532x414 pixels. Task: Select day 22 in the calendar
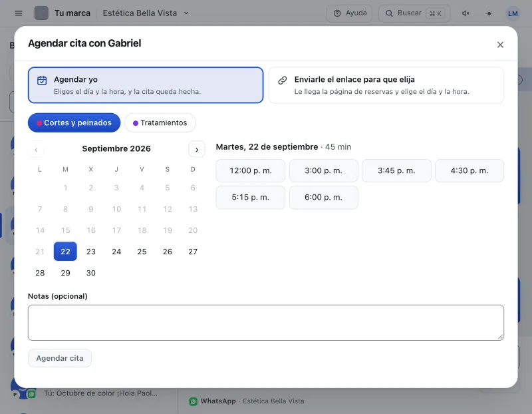pos(65,252)
